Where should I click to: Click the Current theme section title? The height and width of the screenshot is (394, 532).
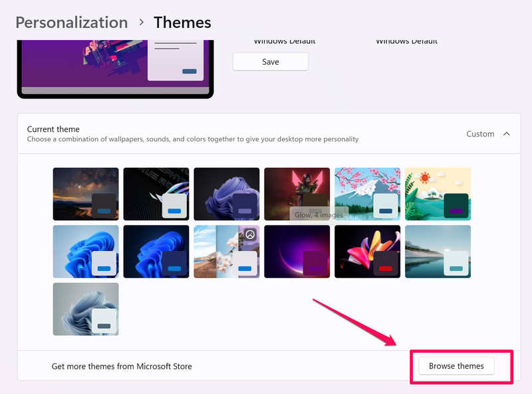(53, 129)
